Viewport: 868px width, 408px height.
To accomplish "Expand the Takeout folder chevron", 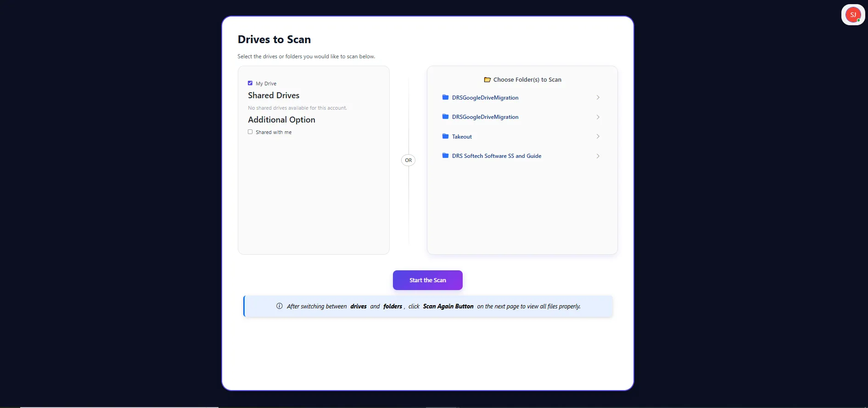I will [598, 136].
